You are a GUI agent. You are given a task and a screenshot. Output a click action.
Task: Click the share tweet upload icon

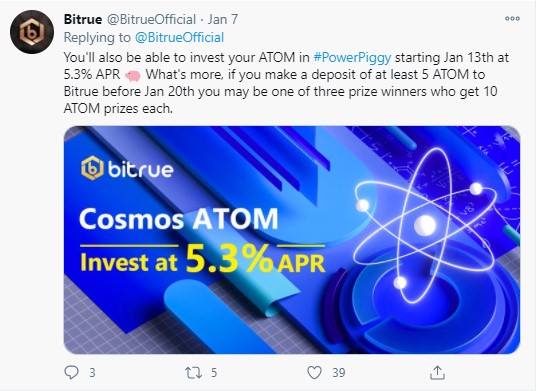tap(437, 373)
